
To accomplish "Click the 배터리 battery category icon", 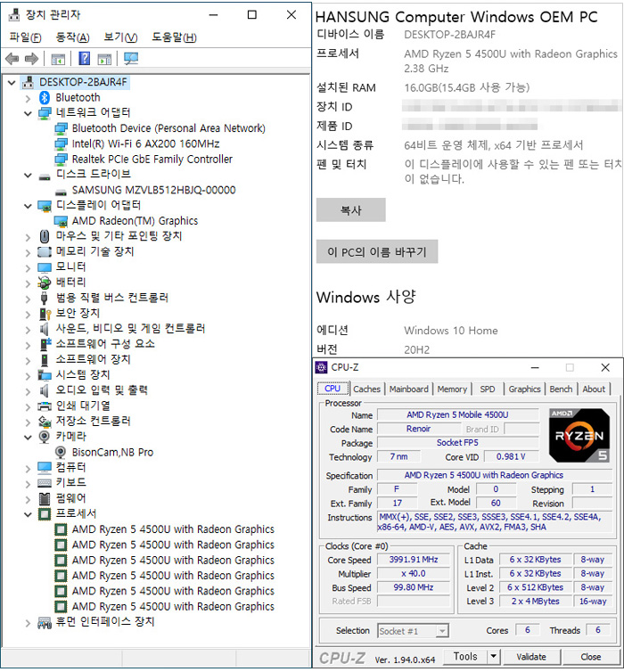I will (x=45, y=283).
